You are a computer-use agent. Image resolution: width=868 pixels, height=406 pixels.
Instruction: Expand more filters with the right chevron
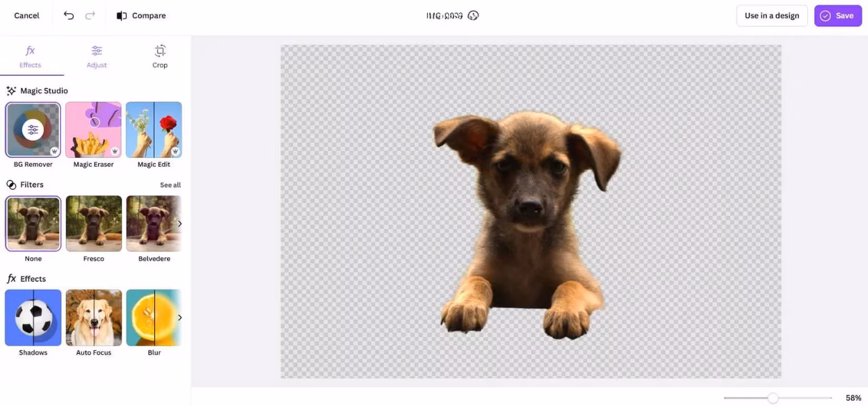pyautogui.click(x=180, y=223)
